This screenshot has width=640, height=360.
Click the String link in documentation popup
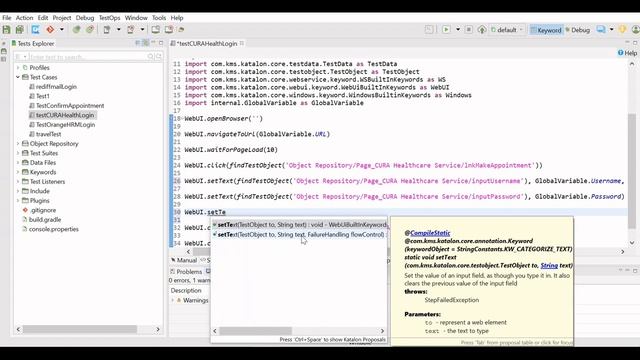point(549,265)
